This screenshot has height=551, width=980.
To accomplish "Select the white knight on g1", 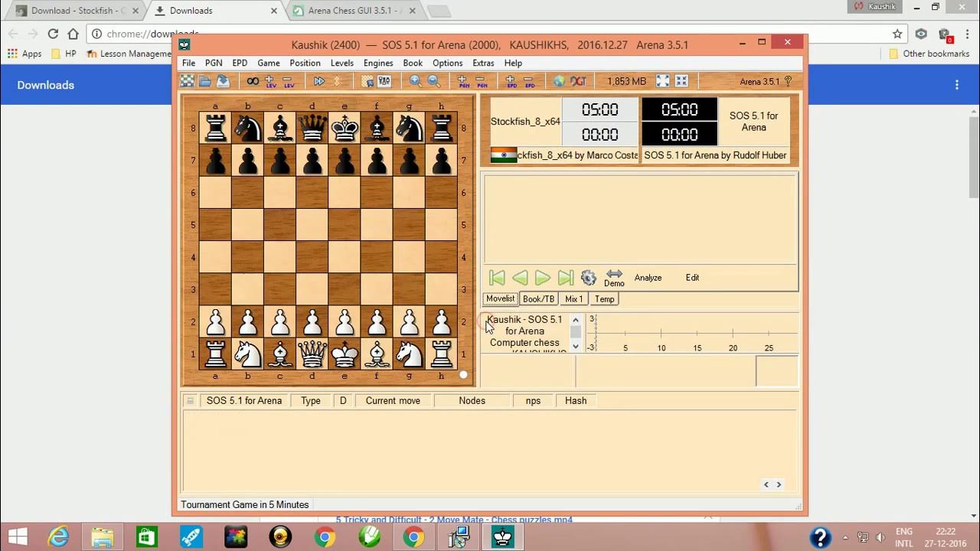I will (409, 354).
